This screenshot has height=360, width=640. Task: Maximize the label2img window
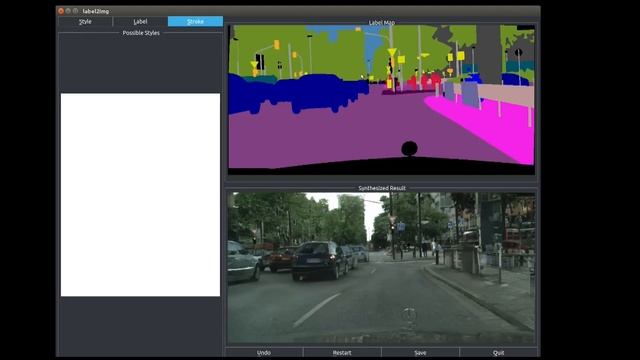pos(76,11)
